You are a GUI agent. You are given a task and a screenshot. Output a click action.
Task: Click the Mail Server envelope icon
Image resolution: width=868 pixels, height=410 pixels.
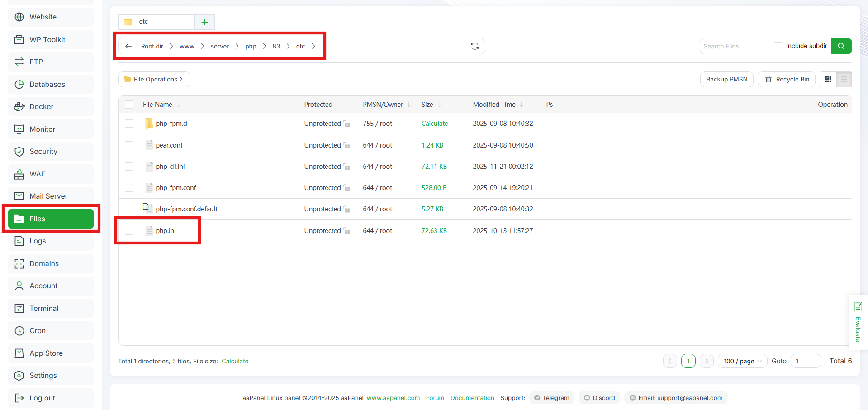coord(19,196)
